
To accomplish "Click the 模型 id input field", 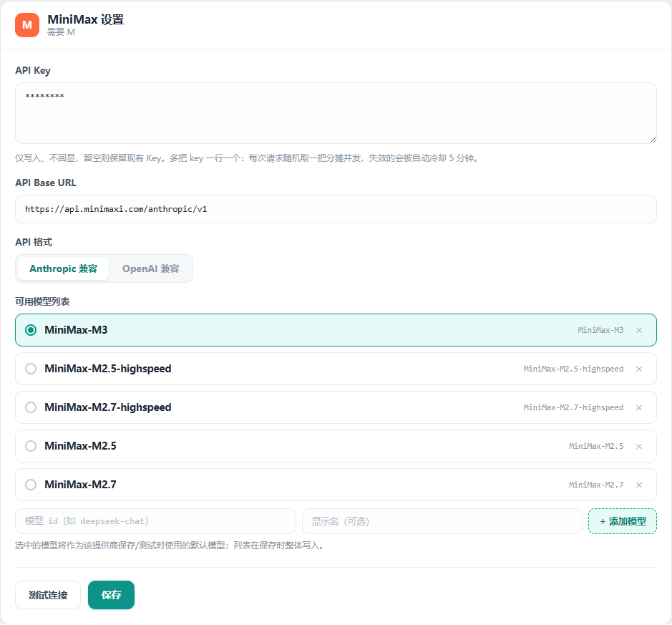I will [155, 521].
